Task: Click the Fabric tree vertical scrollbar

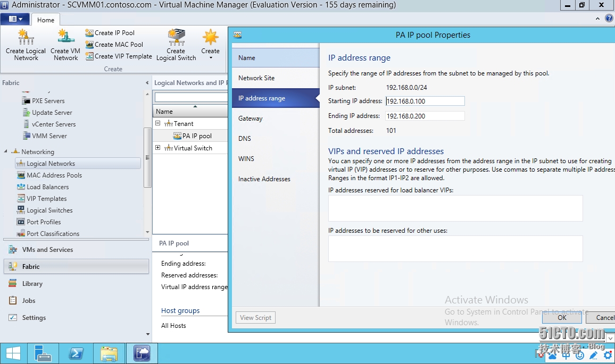Action: click(147, 157)
